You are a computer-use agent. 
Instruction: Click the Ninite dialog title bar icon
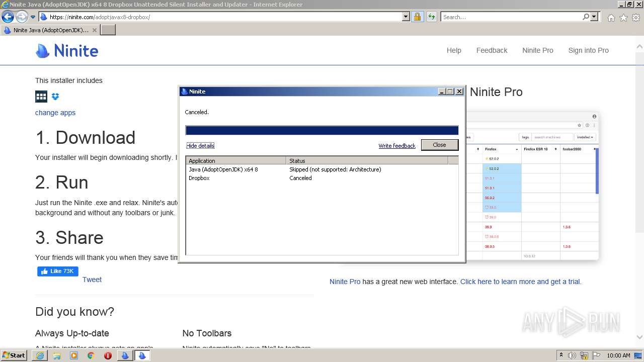(x=184, y=92)
